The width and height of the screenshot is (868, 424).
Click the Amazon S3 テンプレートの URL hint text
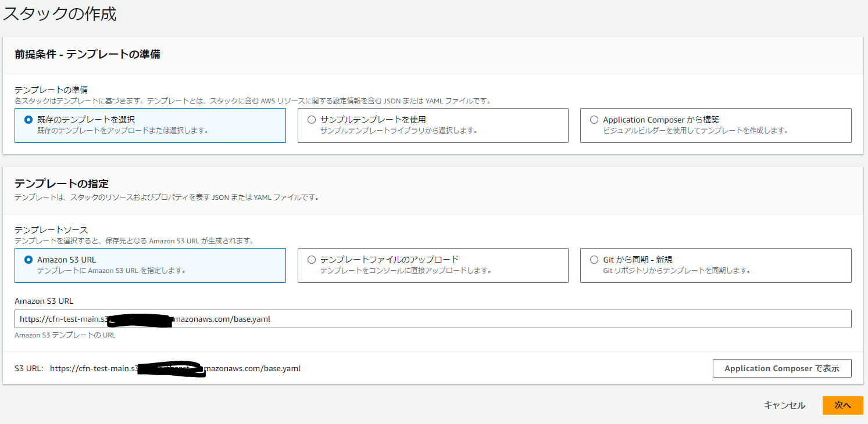[65, 335]
